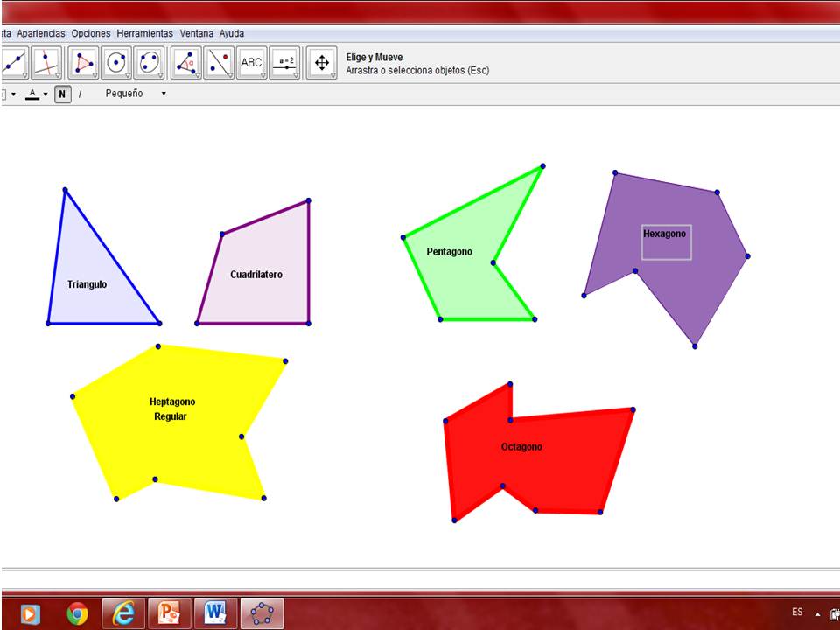The image size is (840, 630).
Task: Open the Ayuda menu
Action: point(232,33)
